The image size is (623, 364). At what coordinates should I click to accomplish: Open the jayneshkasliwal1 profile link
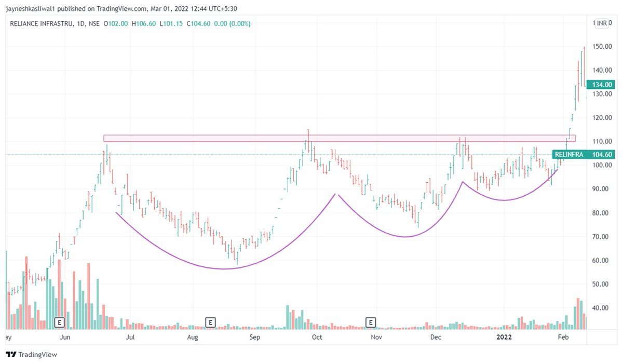(x=30, y=8)
